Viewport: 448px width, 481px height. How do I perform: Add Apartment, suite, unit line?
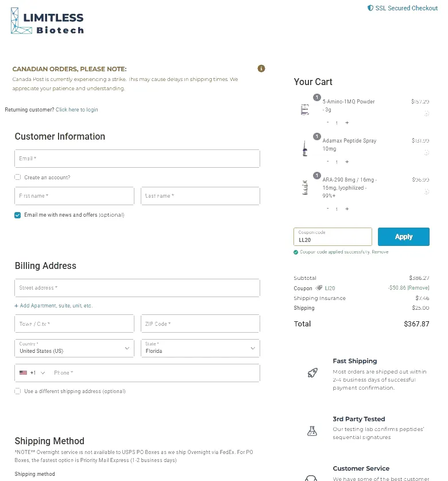53,306
